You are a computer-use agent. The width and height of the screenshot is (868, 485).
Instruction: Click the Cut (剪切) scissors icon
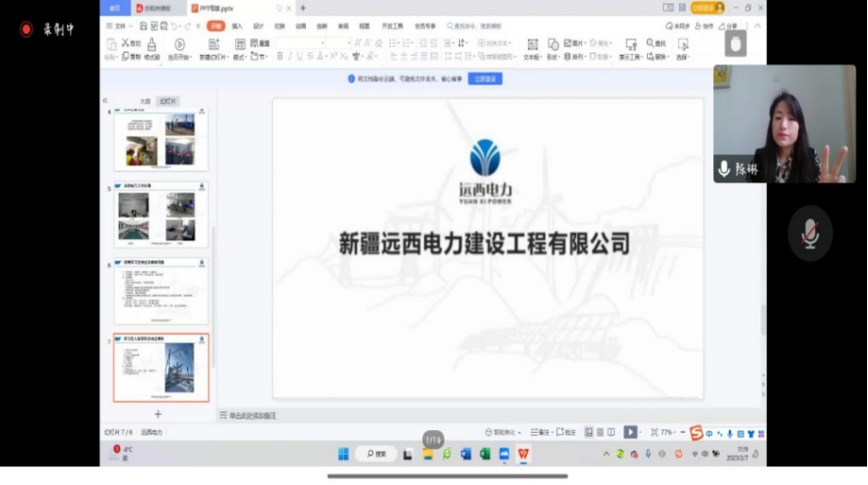[126, 43]
